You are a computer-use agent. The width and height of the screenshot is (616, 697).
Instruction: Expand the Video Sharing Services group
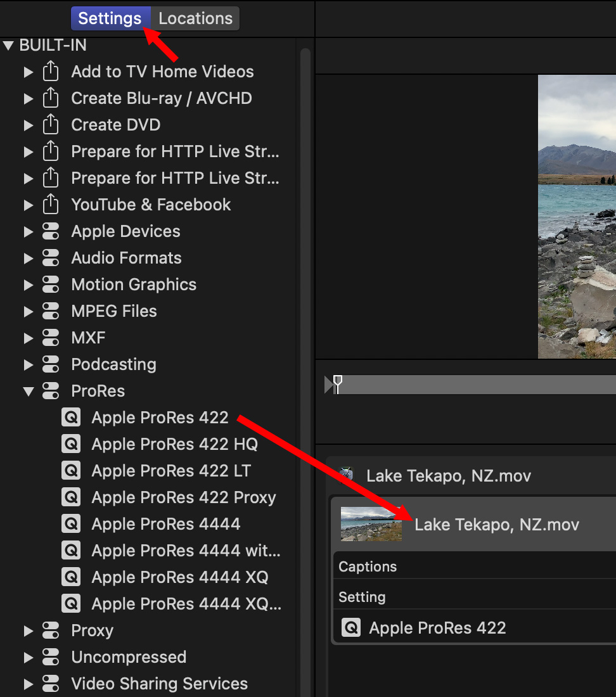click(x=28, y=684)
